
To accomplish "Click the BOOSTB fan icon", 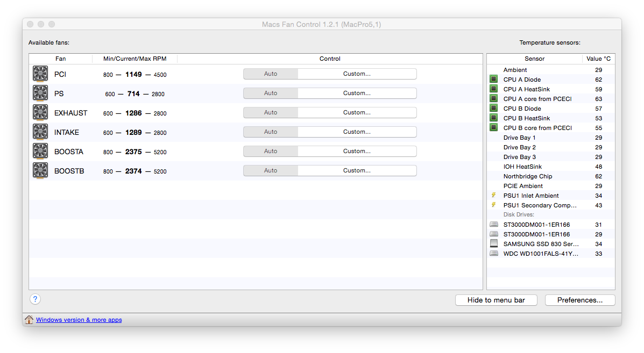I will pos(40,170).
